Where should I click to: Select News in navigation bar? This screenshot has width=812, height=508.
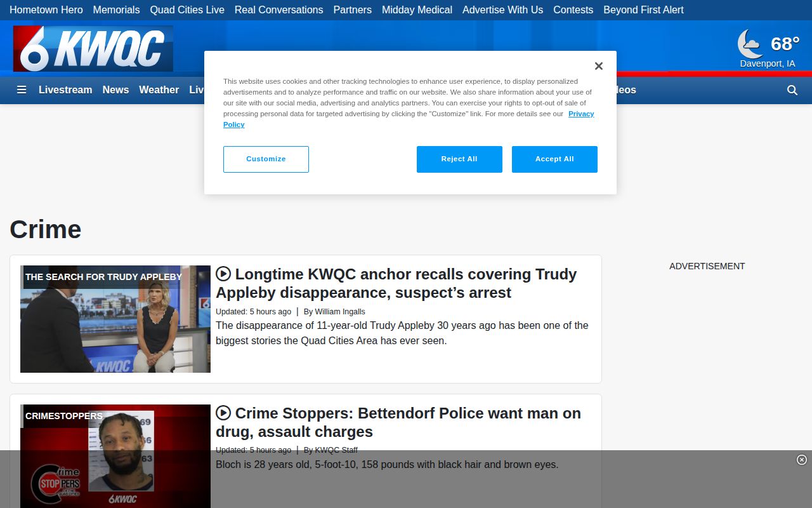tap(115, 90)
